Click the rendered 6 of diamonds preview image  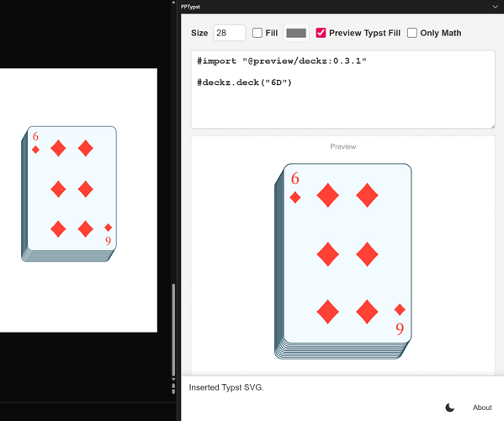pyautogui.click(x=343, y=262)
